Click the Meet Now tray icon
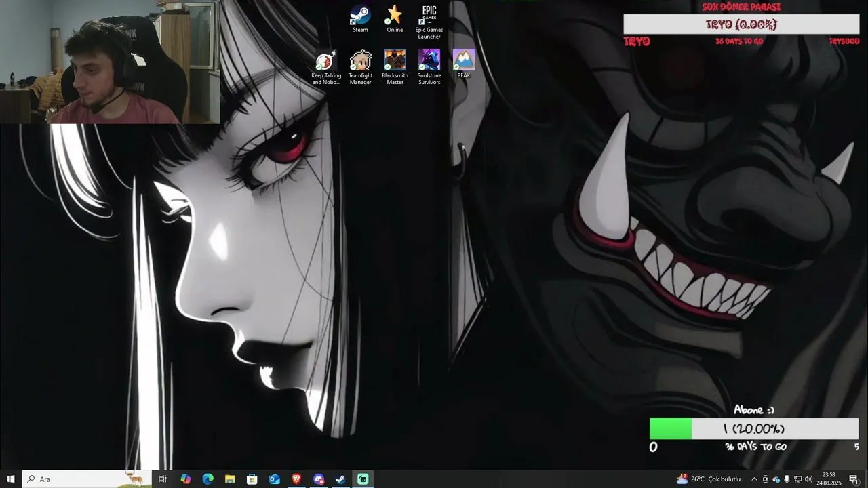The width and height of the screenshot is (868, 488). pyautogui.click(x=766, y=479)
